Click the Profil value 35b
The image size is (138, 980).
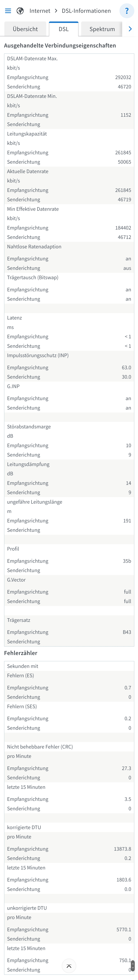coord(127,561)
